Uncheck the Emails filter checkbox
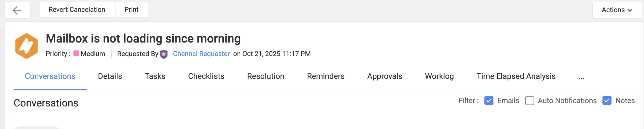Image resolution: width=644 pixels, height=129 pixels. [489, 101]
